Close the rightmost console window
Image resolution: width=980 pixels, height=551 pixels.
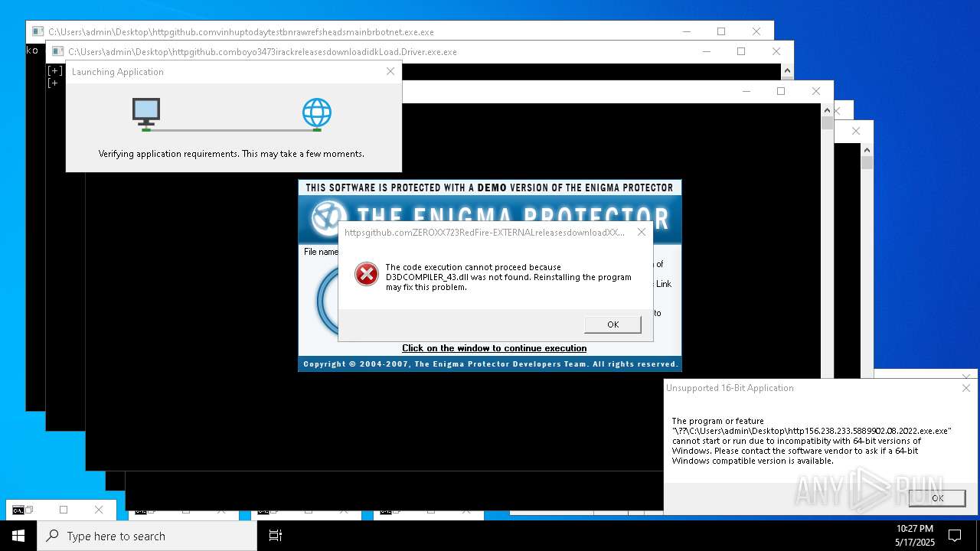(x=856, y=131)
